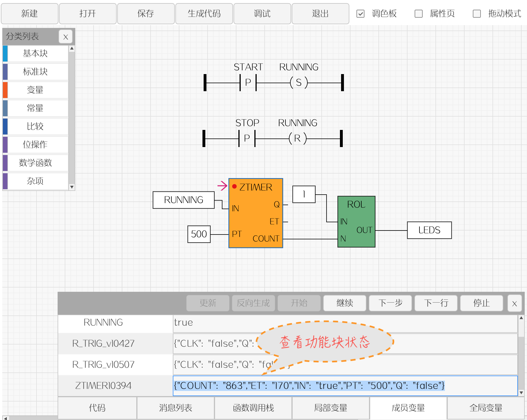The width and height of the screenshot is (527, 420).
Task: Select the 500 constant box
Action: tap(199, 234)
